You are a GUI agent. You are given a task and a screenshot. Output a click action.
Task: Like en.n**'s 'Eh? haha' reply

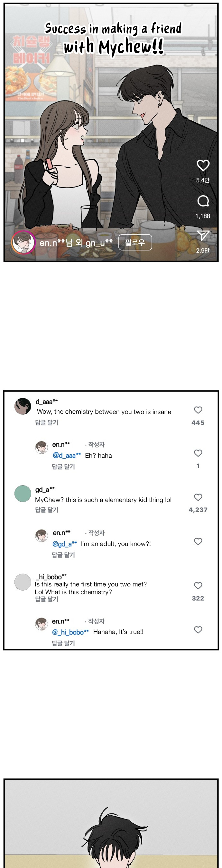tap(198, 453)
